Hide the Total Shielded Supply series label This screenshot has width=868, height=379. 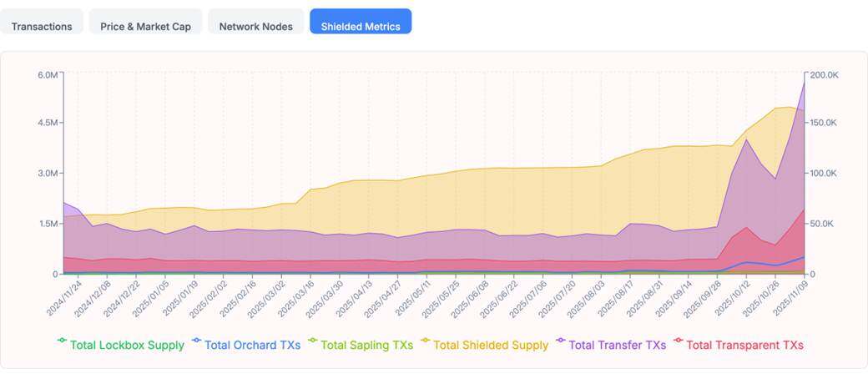click(x=491, y=345)
